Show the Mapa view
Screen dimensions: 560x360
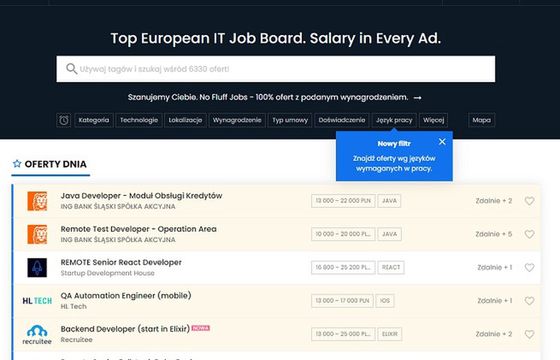tap(481, 120)
